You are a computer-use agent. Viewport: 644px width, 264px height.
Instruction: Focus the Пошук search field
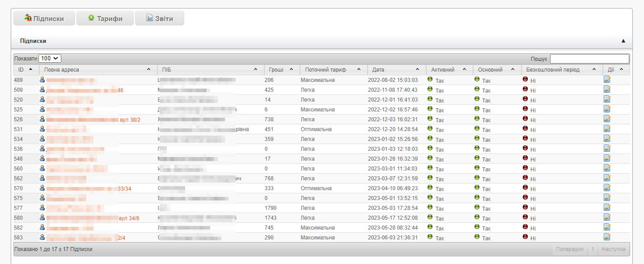589,59
